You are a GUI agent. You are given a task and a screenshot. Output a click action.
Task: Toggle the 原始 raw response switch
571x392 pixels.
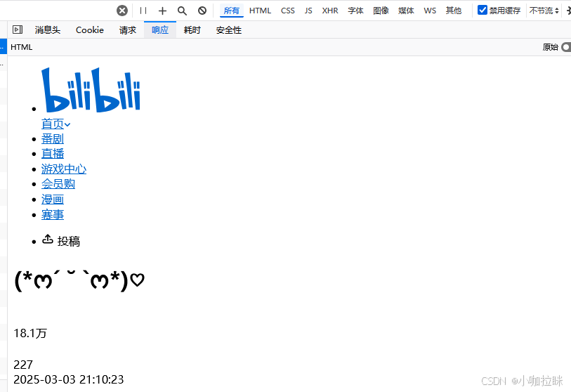click(567, 47)
